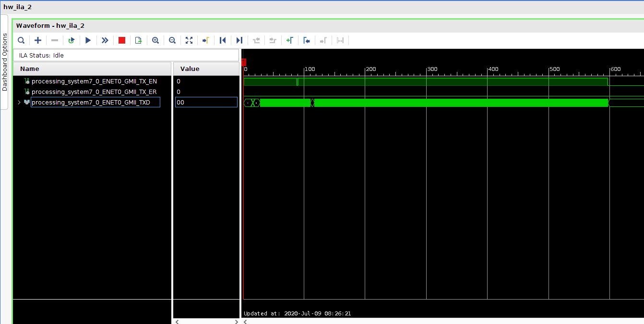Stop the ILA trigger
The image size is (644, 324).
pyautogui.click(x=121, y=40)
